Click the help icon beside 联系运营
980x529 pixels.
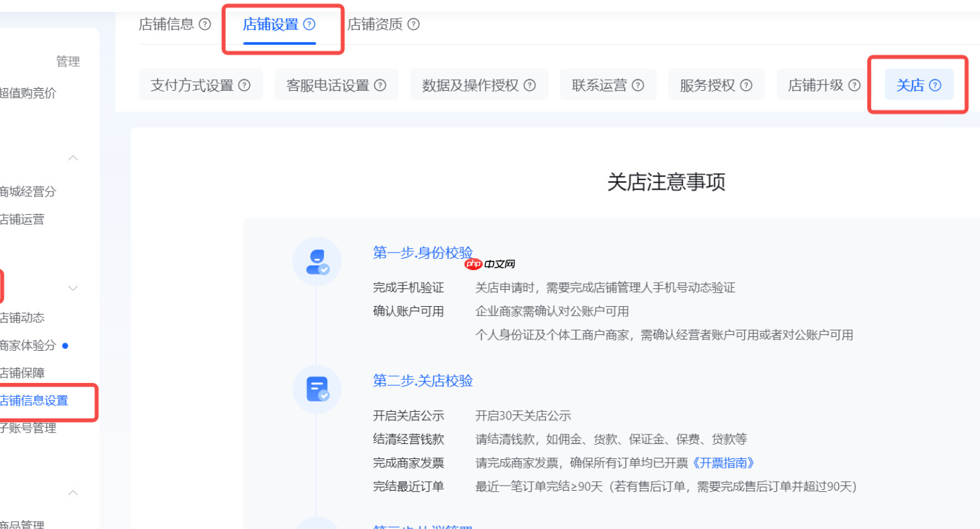[x=638, y=85]
